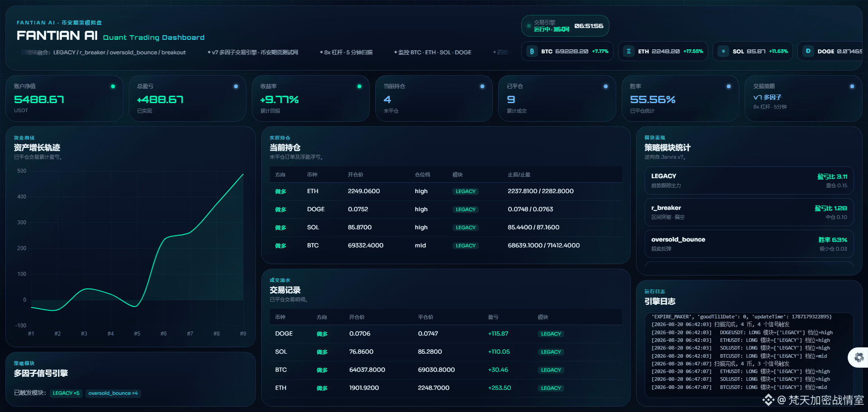This screenshot has height=412, width=868.
Task: Open the floating gear widget at right edge
Action: (x=859, y=357)
